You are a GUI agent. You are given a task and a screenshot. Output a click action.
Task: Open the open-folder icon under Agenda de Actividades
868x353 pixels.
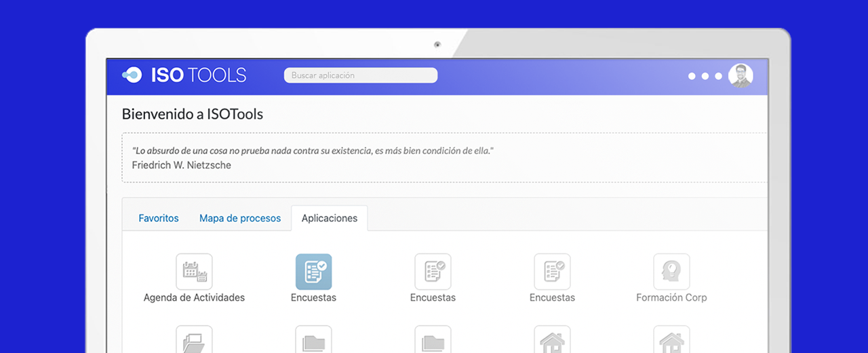[x=194, y=339]
